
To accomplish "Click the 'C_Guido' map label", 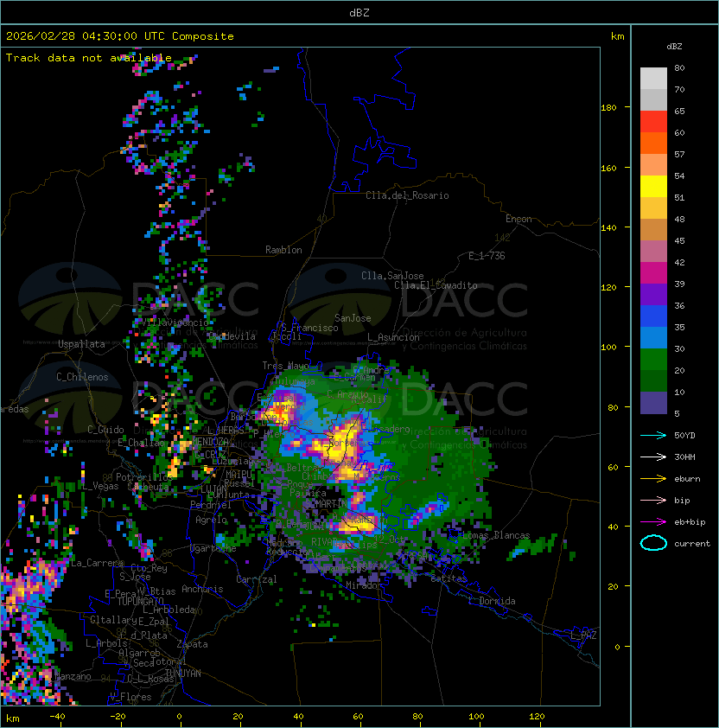I will (105, 430).
